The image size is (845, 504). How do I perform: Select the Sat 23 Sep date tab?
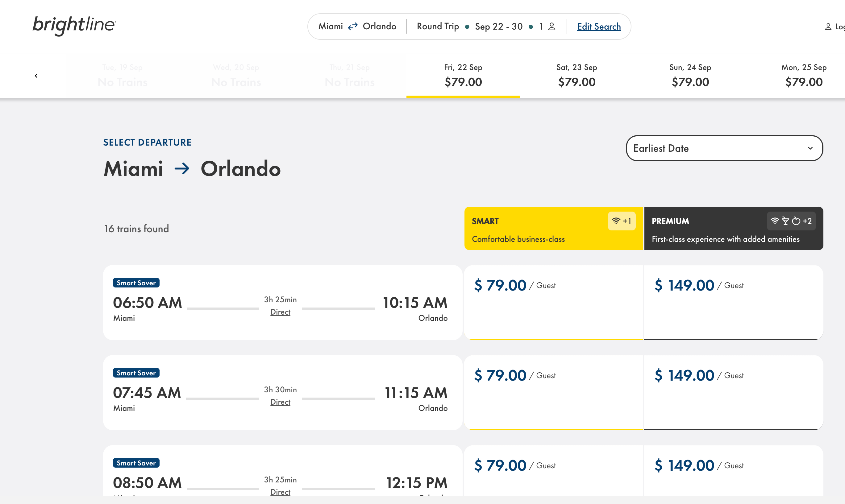(x=577, y=75)
